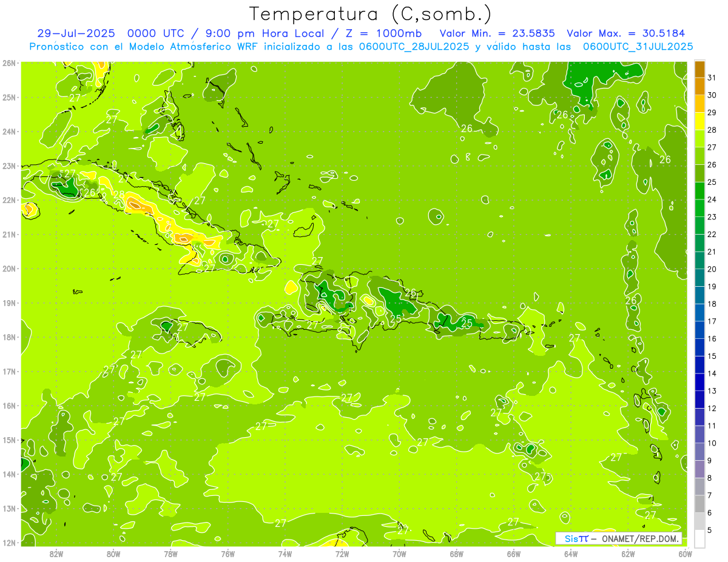Click the latitude axis label '13N'

[8, 509]
